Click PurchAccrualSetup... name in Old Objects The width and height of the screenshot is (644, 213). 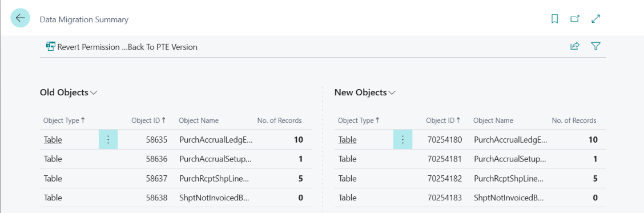[x=215, y=159]
